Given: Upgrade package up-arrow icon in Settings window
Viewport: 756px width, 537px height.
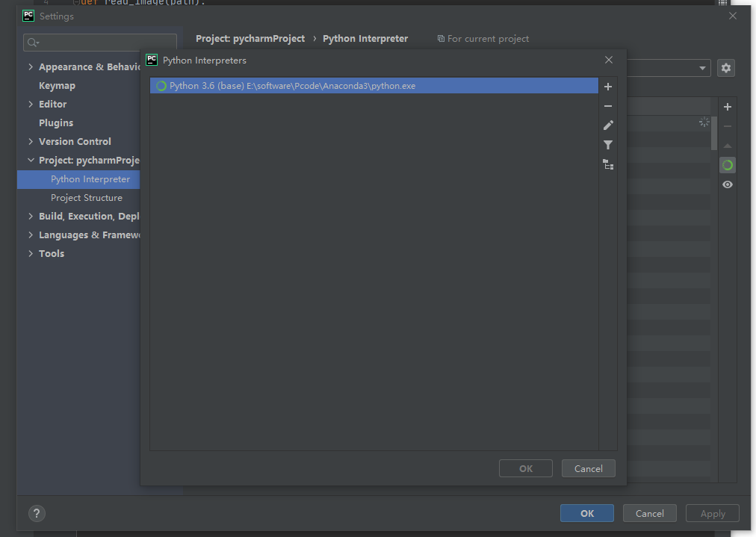Looking at the screenshot, I should pos(728,146).
